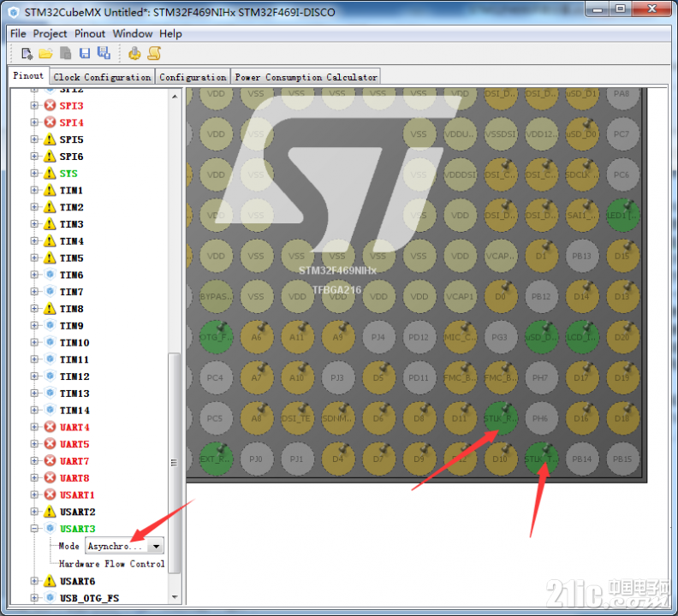Click the grey PA8 pin
The height and width of the screenshot is (616, 678).
(622, 96)
